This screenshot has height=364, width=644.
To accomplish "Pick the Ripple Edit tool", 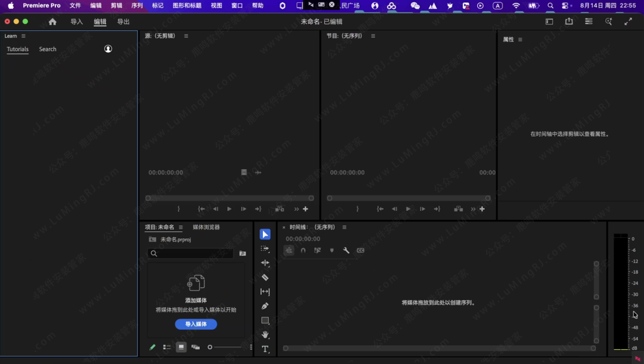I will pyautogui.click(x=265, y=263).
